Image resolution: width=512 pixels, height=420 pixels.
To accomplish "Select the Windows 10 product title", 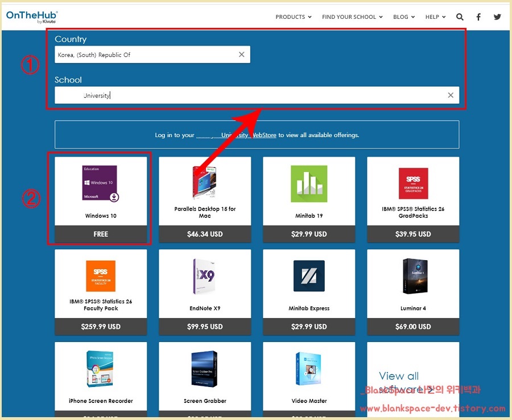I will click(x=101, y=216).
